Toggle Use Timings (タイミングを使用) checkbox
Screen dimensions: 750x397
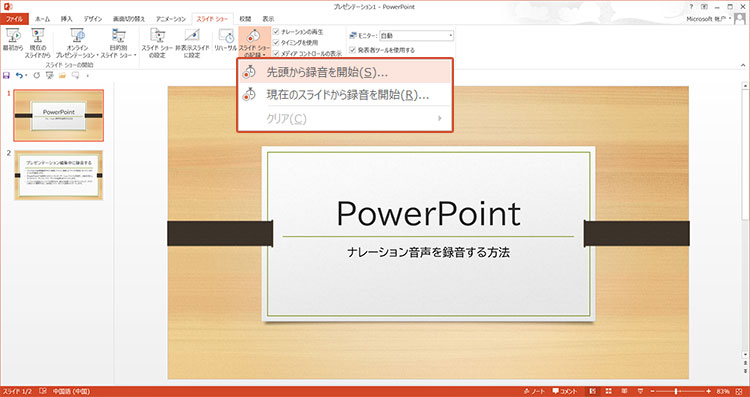[x=276, y=42]
